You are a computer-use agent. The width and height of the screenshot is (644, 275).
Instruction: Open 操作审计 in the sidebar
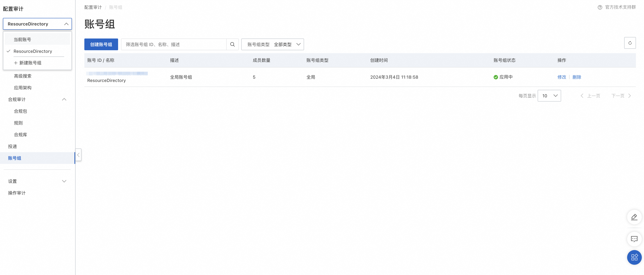(x=17, y=193)
